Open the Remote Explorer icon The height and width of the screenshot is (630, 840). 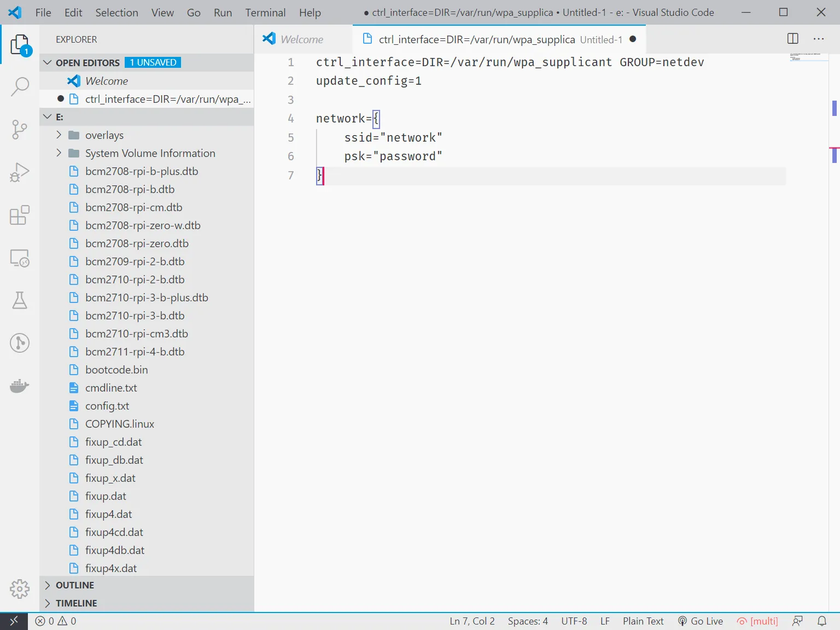20,258
